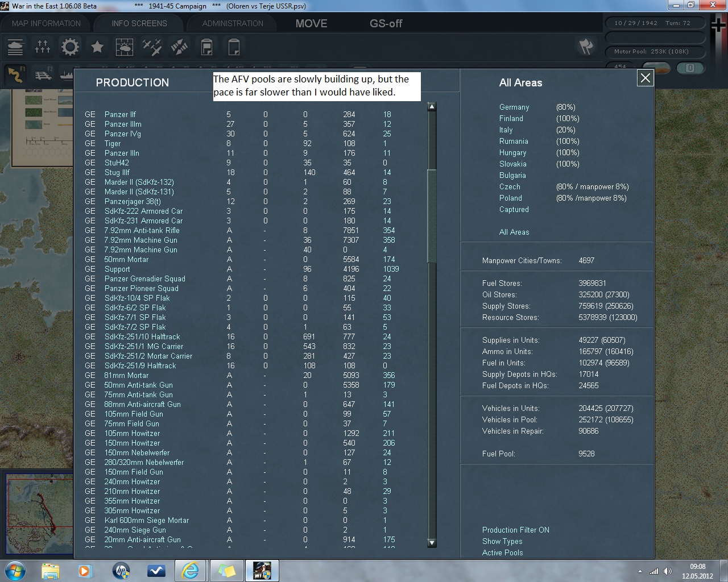The image size is (728, 582).
Task: Click the 150mm Nebelwerfer row
Action: click(x=239, y=452)
